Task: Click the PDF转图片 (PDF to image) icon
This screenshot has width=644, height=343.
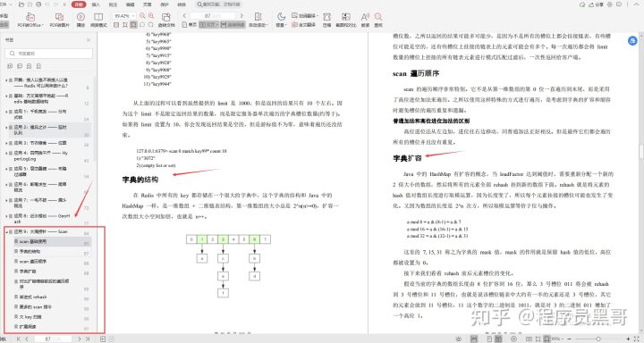Action: [x=60, y=17]
